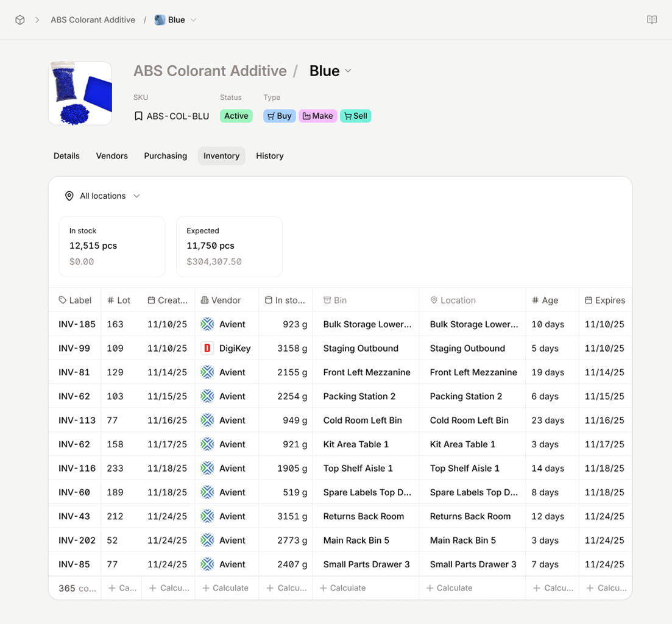Click the bin archive icon in column header
Viewport: 672px width, 624px height.
click(327, 300)
